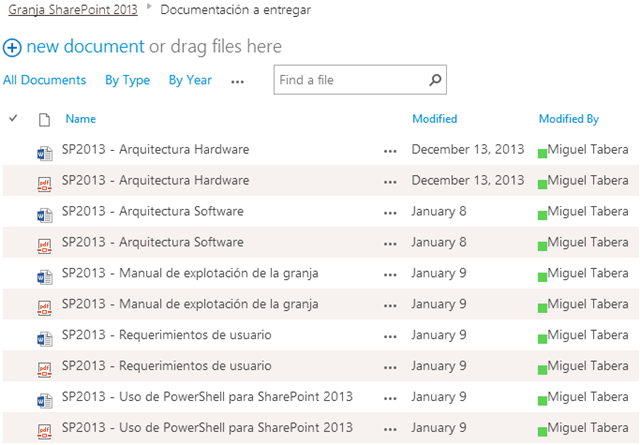Open ellipsis menu for PDF Arquitectura Software
The image size is (640, 445).
point(390,244)
